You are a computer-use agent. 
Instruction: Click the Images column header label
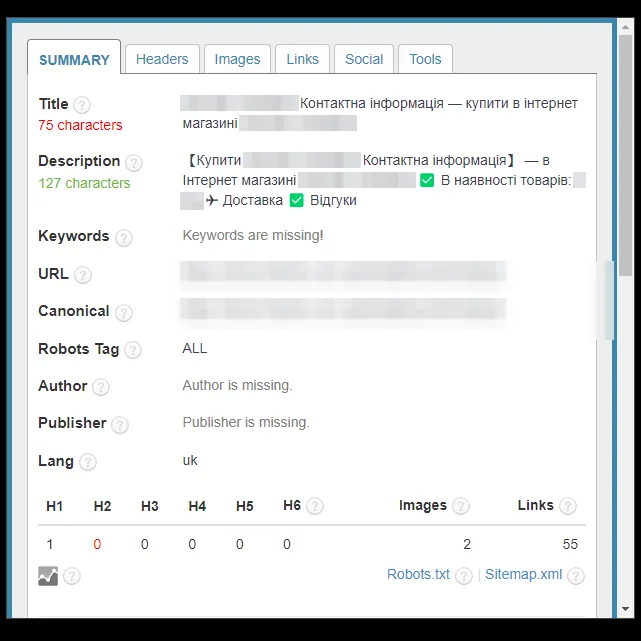pos(423,506)
